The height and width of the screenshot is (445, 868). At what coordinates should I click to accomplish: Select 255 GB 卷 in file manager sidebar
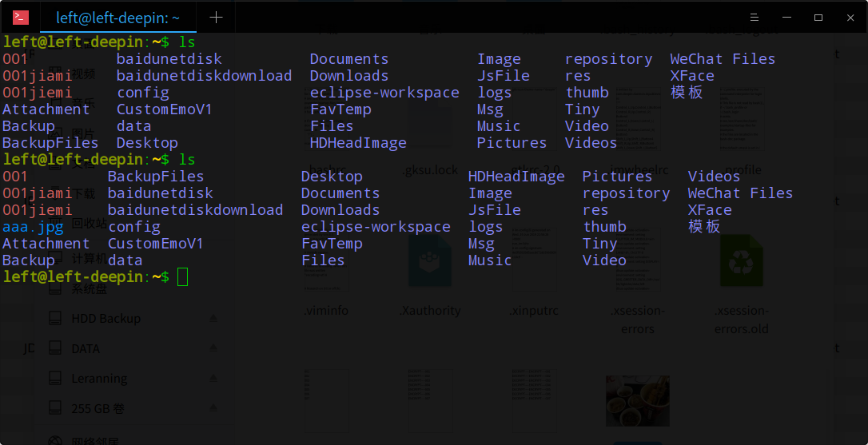98,408
